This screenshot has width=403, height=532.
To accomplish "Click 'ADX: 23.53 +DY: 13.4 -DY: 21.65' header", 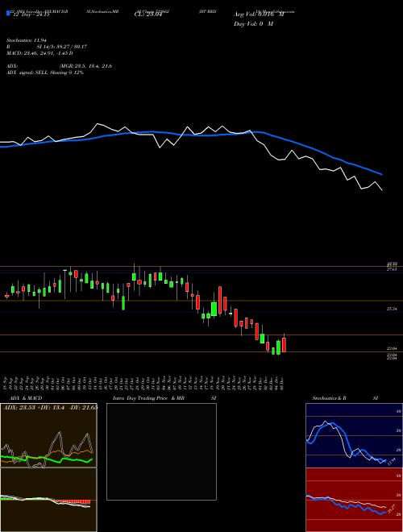I will [x=51, y=407].
